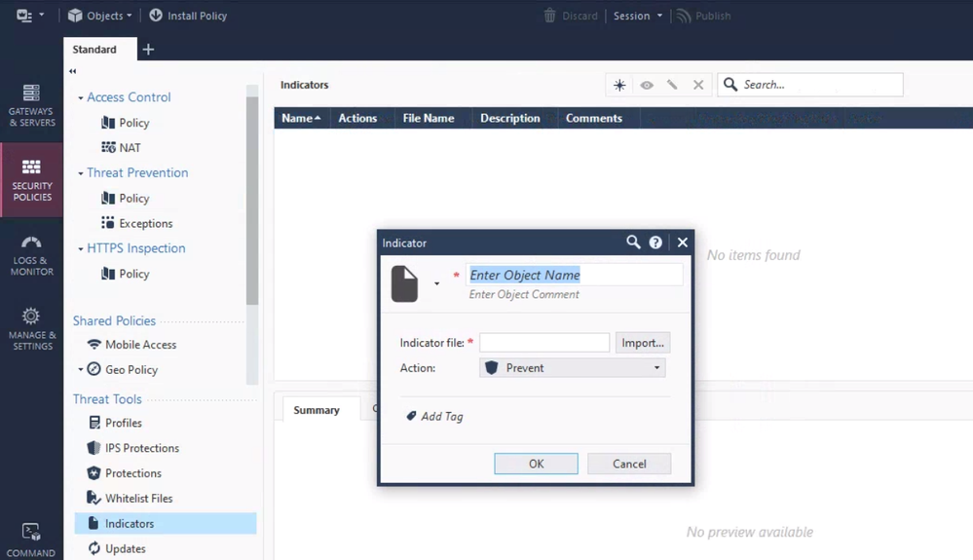Open Updates in Threat Tools
973x560 pixels.
[x=117, y=549]
